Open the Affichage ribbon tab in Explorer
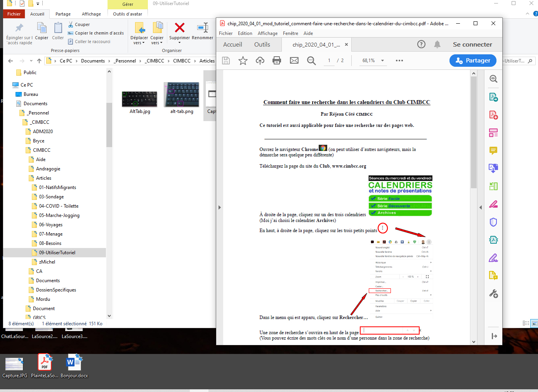 tap(91, 14)
